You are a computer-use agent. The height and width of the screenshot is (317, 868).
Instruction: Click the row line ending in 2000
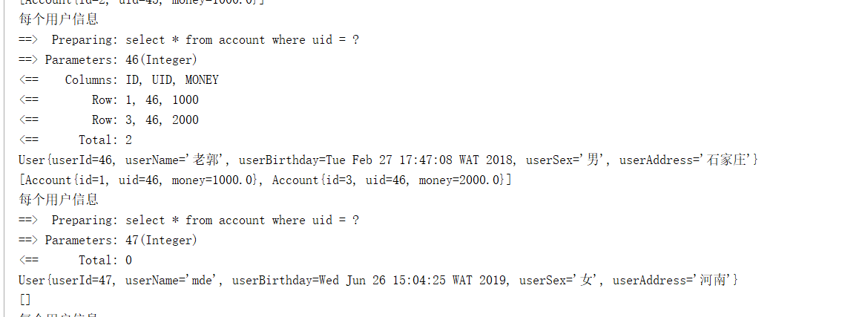pyautogui.click(x=145, y=120)
